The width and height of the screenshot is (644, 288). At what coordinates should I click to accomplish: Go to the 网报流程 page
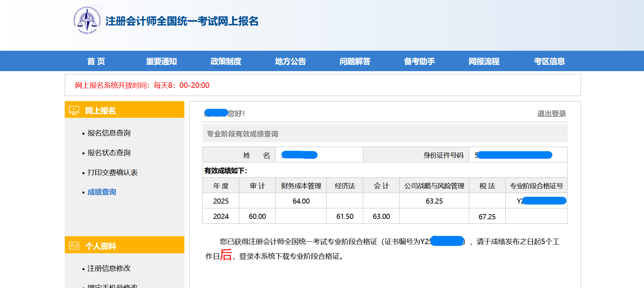(x=484, y=61)
